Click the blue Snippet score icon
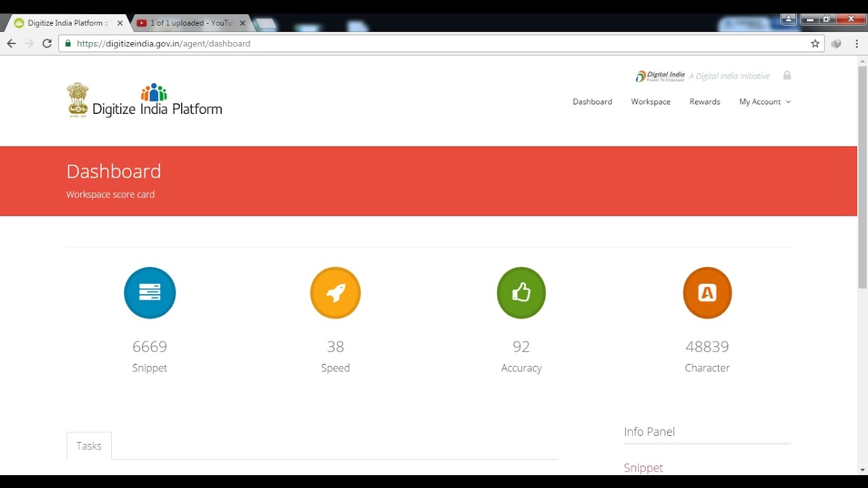The height and width of the screenshot is (488, 868). 150,293
